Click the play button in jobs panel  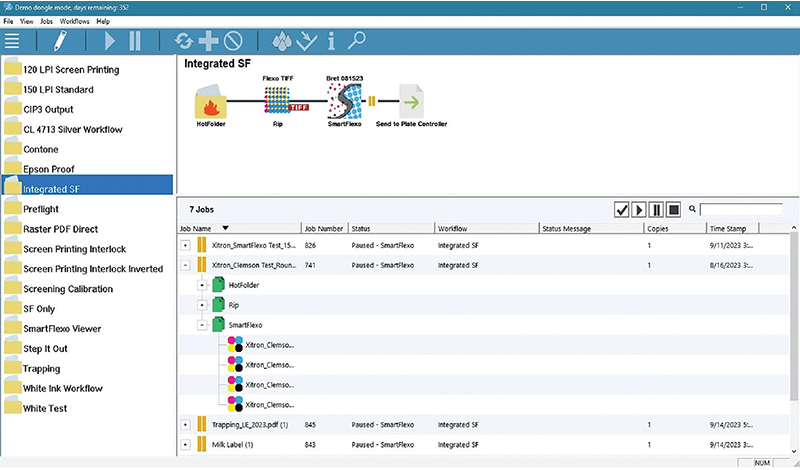pos(639,210)
